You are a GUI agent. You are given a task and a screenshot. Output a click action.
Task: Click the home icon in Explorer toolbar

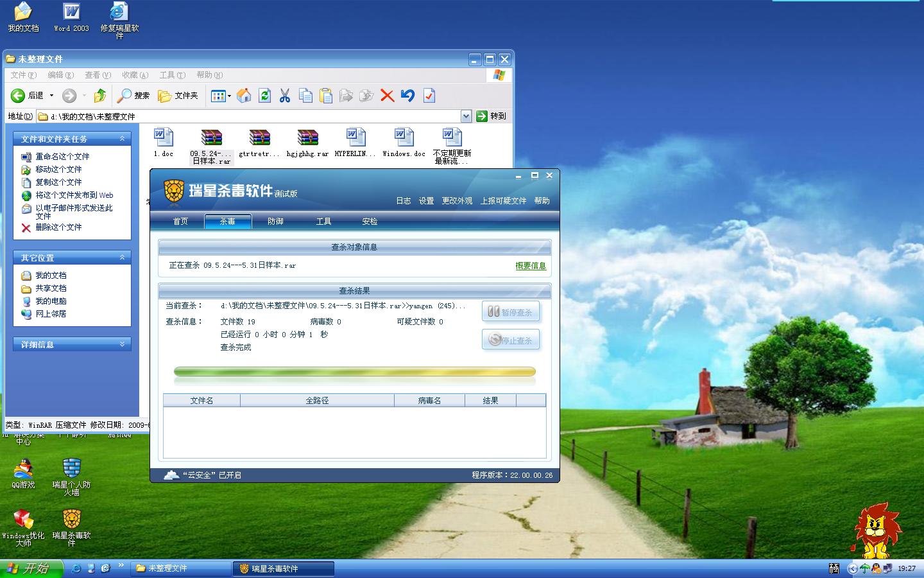[x=244, y=96]
